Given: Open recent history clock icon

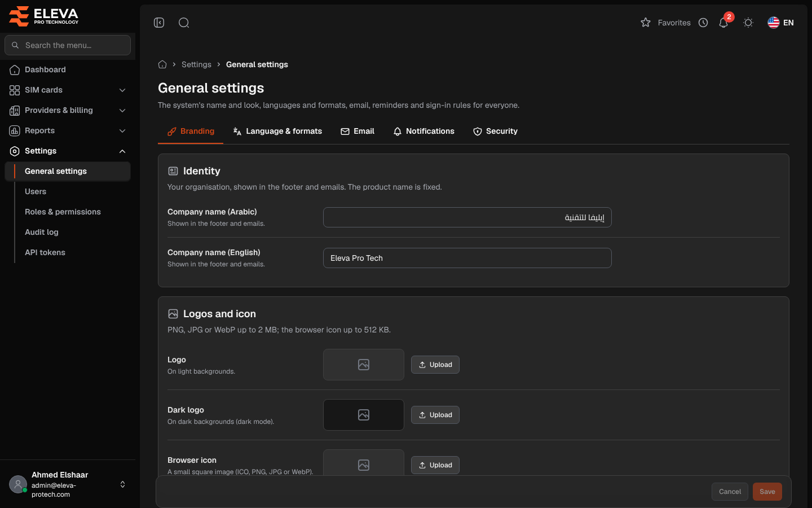Looking at the screenshot, I should [x=703, y=23].
